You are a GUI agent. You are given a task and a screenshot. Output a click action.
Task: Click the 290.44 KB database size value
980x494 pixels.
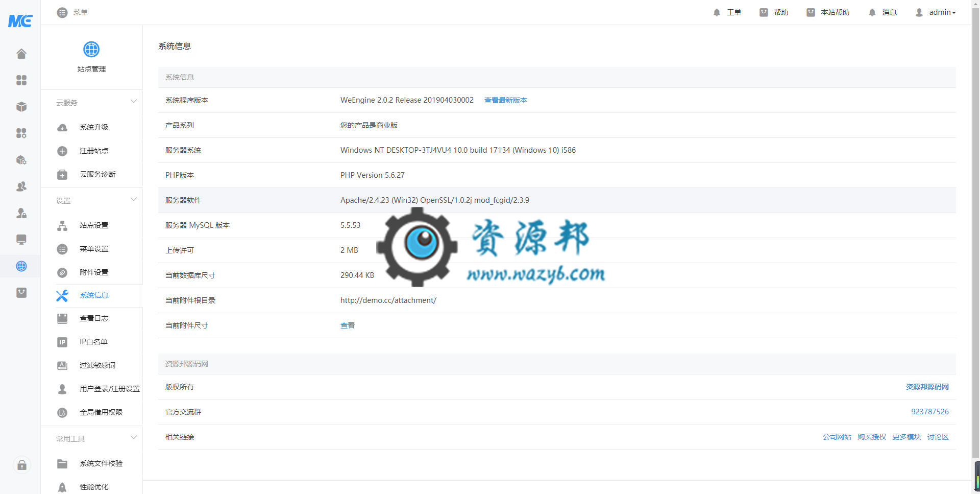click(357, 275)
